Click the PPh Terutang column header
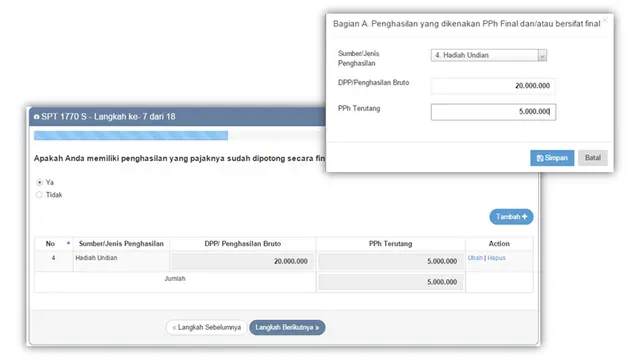 click(390, 244)
